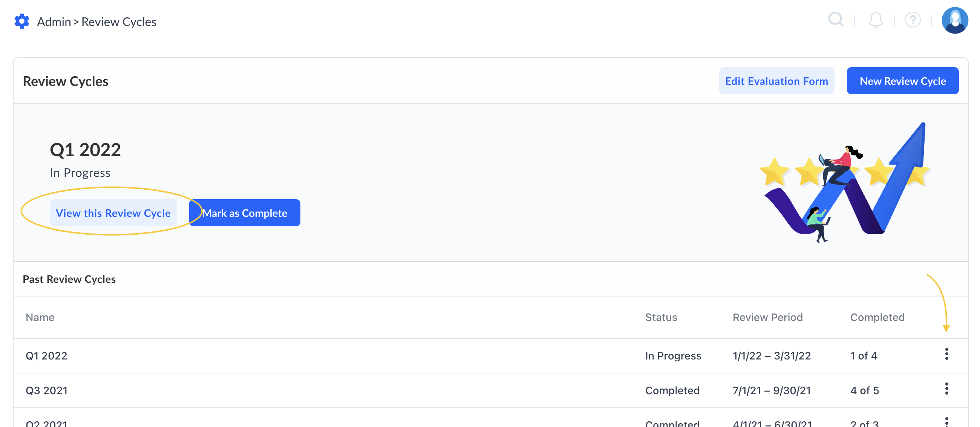Click View this Review Cycle
This screenshot has width=980, height=427.
tap(113, 213)
